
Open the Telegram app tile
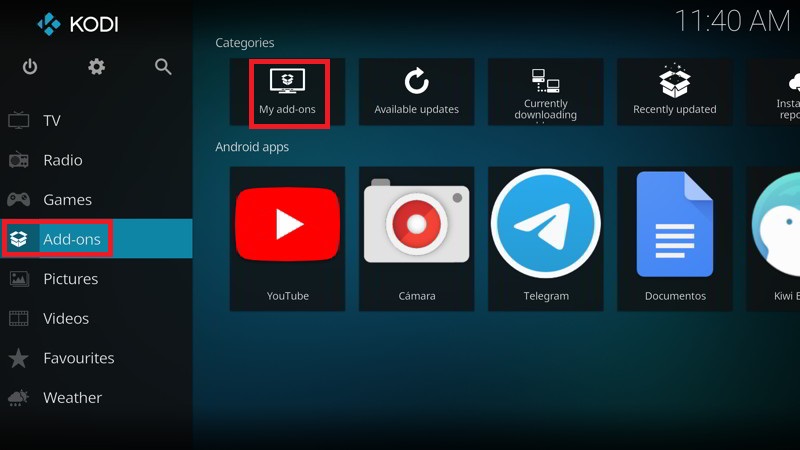(545, 238)
